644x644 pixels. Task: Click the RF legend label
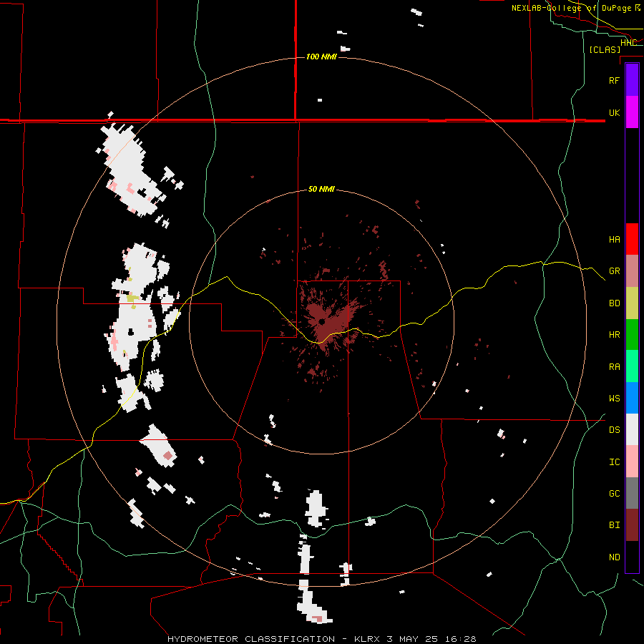pyautogui.click(x=614, y=81)
